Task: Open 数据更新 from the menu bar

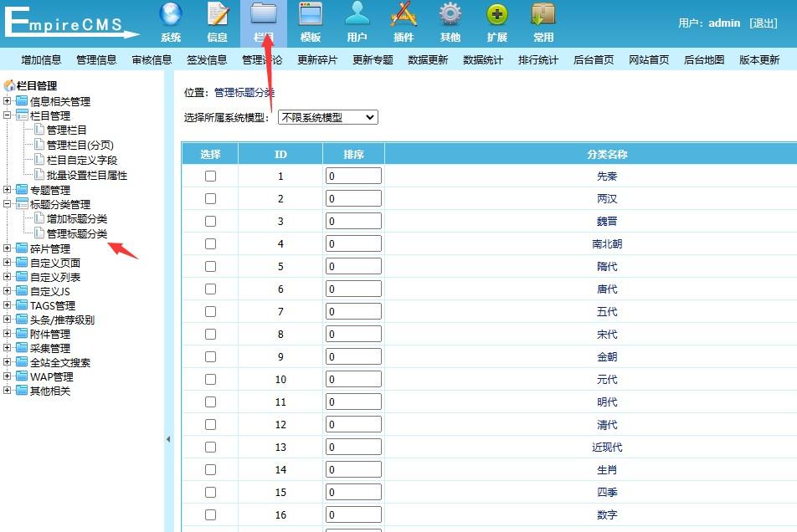Action: (x=428, y=59)
